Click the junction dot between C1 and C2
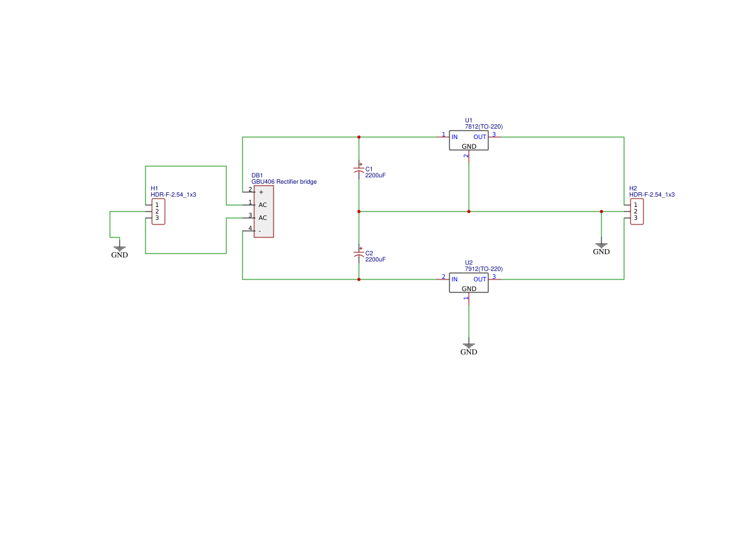Image resolution: width=756 pixels, height=535 pixels. [359, 212]
